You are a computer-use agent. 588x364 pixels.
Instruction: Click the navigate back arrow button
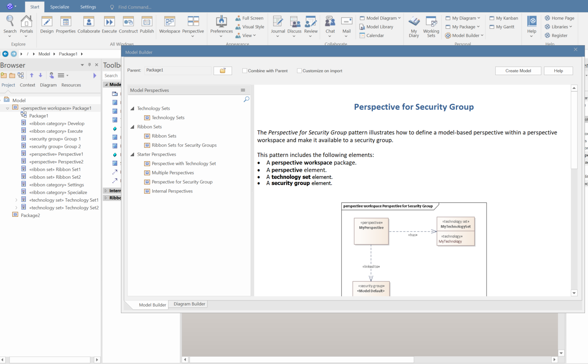(x=5, y=54)
